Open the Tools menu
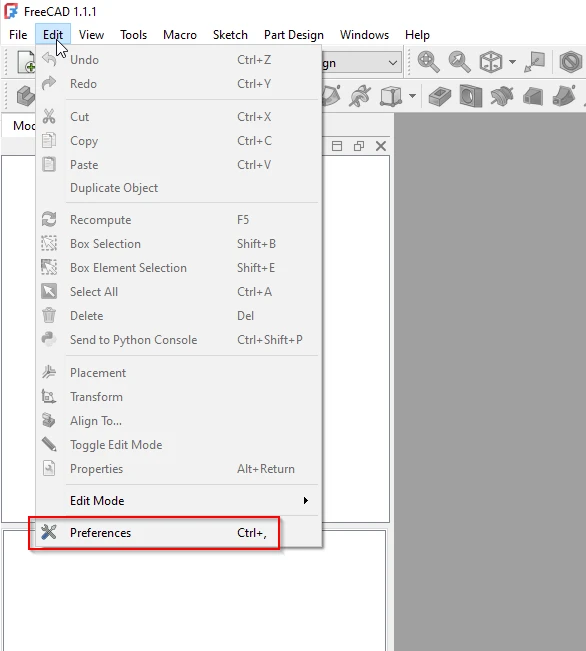The height and width of the screenshot is (651, 586). pos(133,35)
